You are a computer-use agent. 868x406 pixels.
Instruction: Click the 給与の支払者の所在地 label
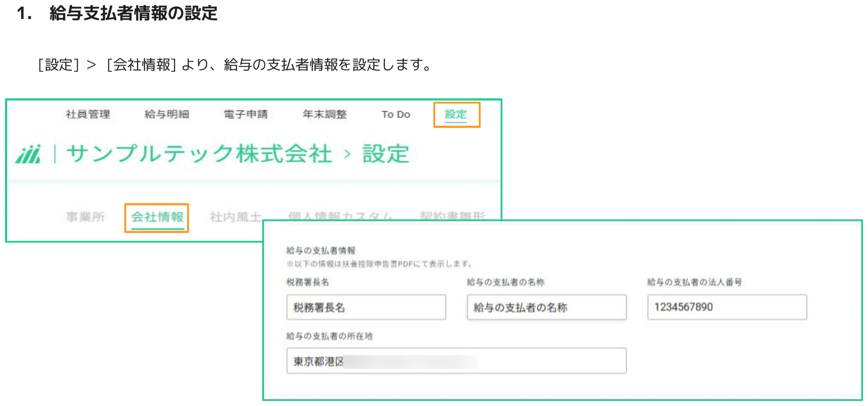click(x=329, y=336)
